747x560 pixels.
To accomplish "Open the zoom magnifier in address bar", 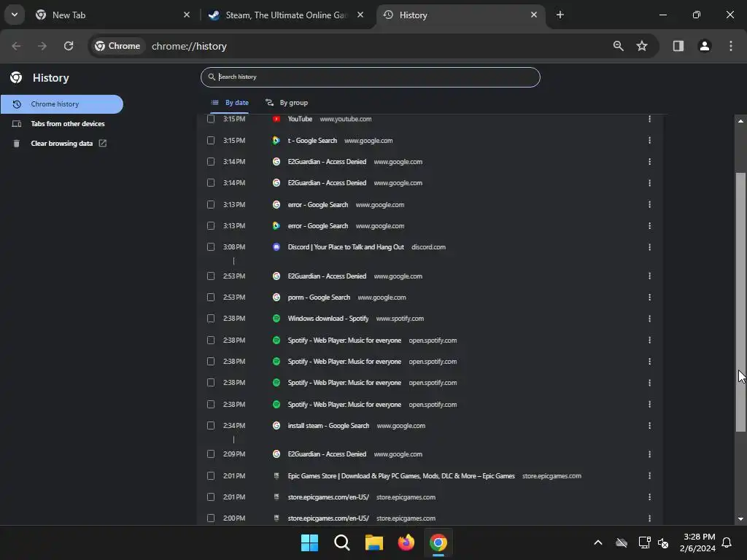I will (x=618, y=46).
